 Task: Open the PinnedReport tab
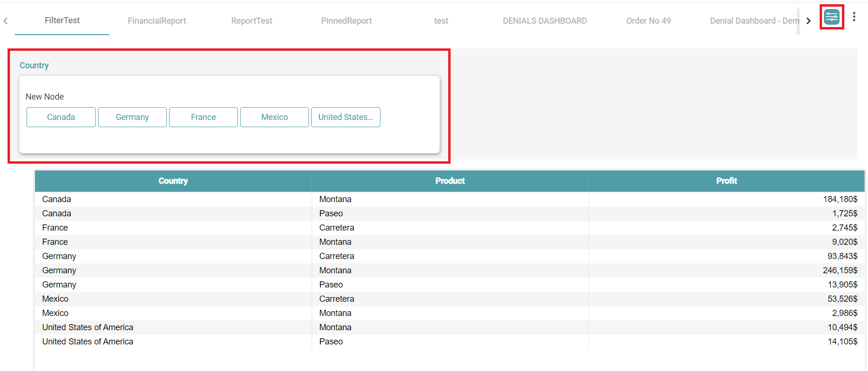(346, 21)
